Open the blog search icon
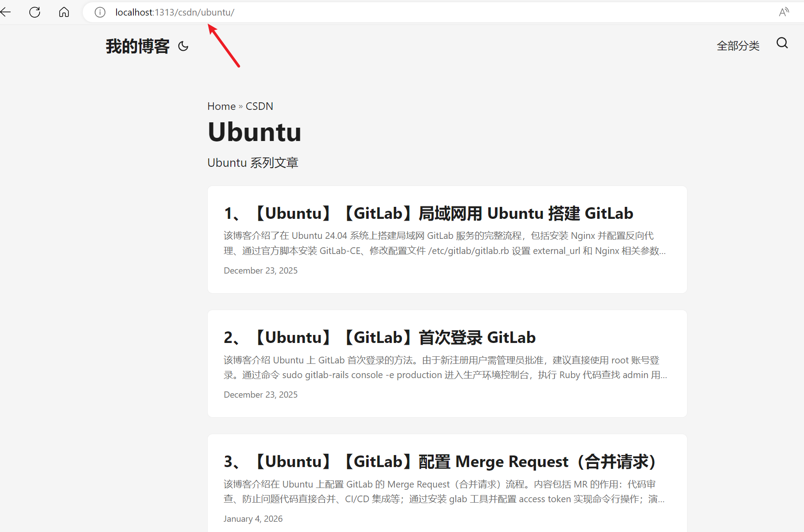Screen dimensions: 804x532 [782, 43]
